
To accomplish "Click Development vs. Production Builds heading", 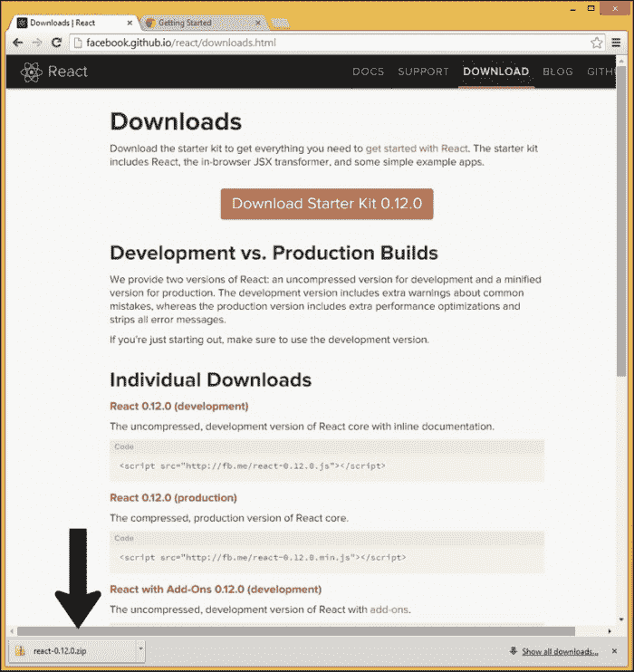I will (274, 254).
